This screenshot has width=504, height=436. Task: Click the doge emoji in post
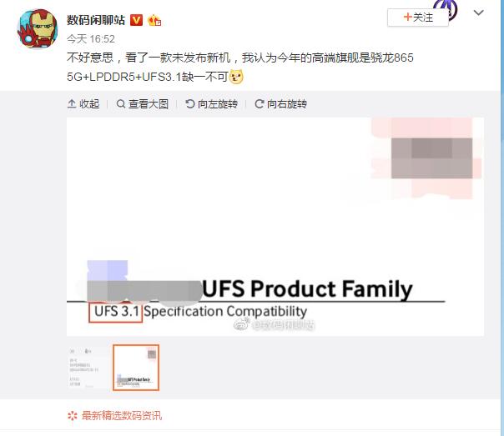pos(236,77)
